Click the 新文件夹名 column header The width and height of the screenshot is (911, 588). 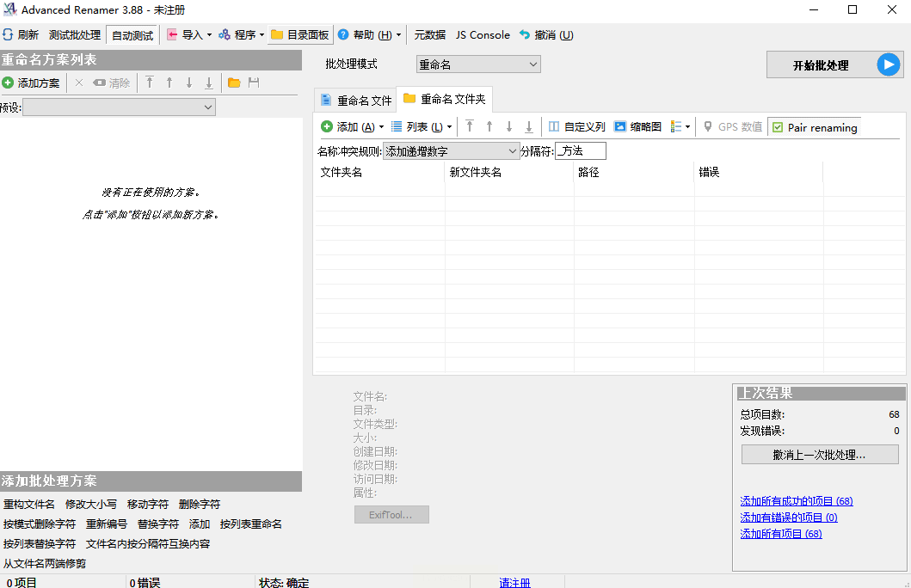point(476,172)
